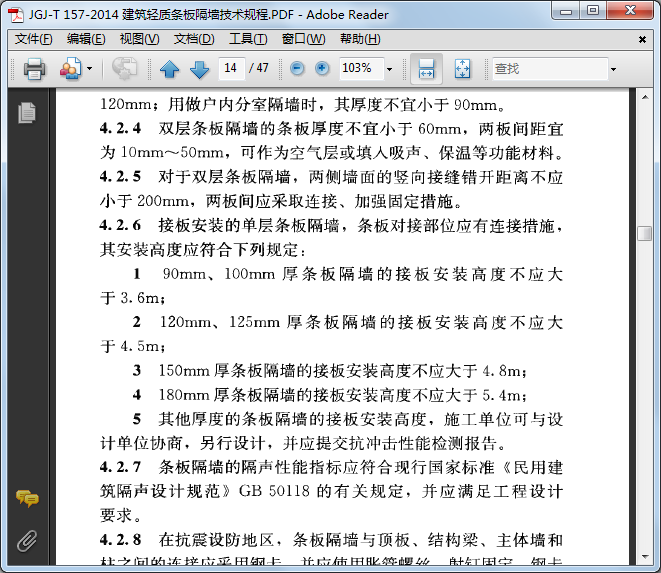Click the clause number 4.2.7
Screen dimensions: 661x573
click(120, 467)
